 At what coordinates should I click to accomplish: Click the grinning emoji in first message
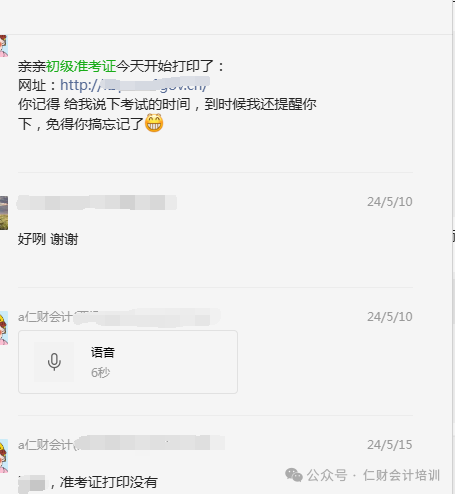click(x=154, y=123)
